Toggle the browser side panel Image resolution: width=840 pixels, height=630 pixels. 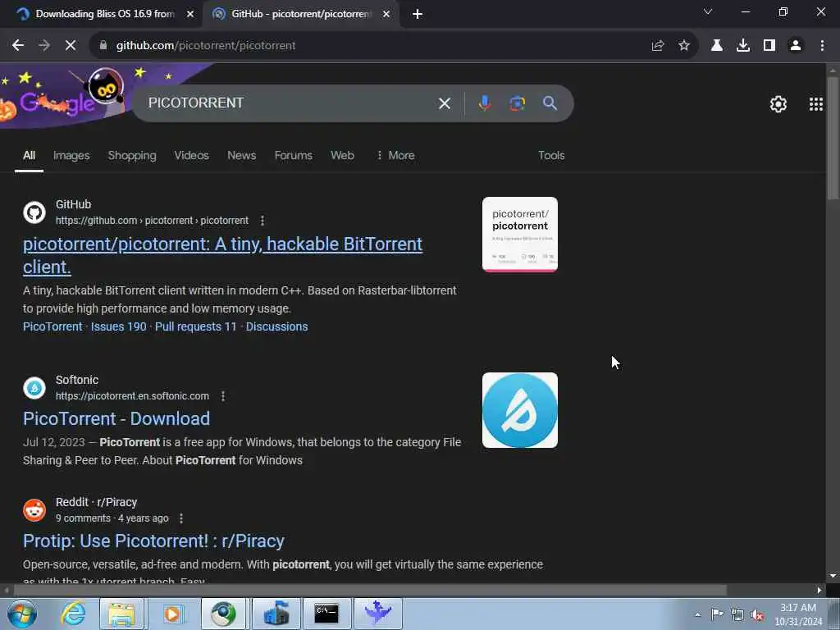pyautogui.click(x=769, y=46)
